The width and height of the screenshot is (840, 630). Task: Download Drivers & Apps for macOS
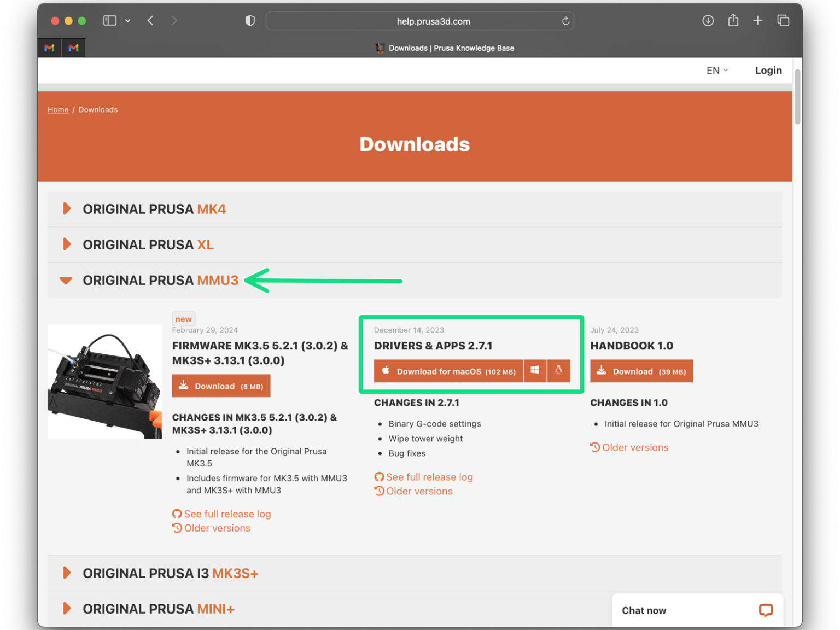(x=448, y=371)
